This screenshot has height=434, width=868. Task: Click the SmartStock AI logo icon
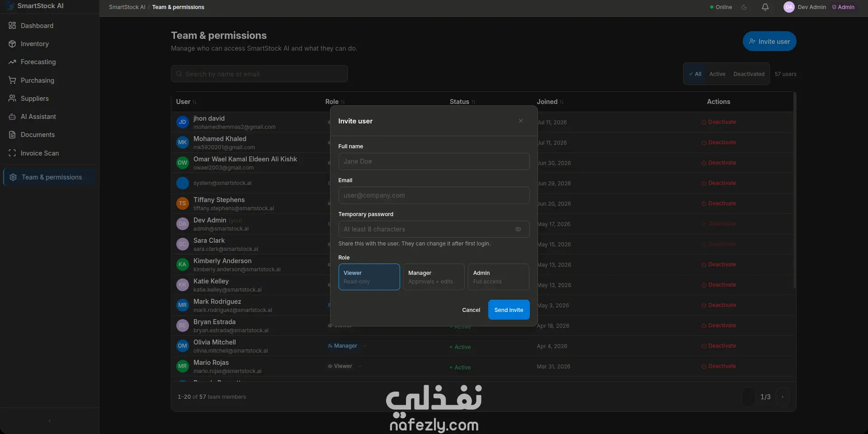pyautogui.click(x=11, y=6)
